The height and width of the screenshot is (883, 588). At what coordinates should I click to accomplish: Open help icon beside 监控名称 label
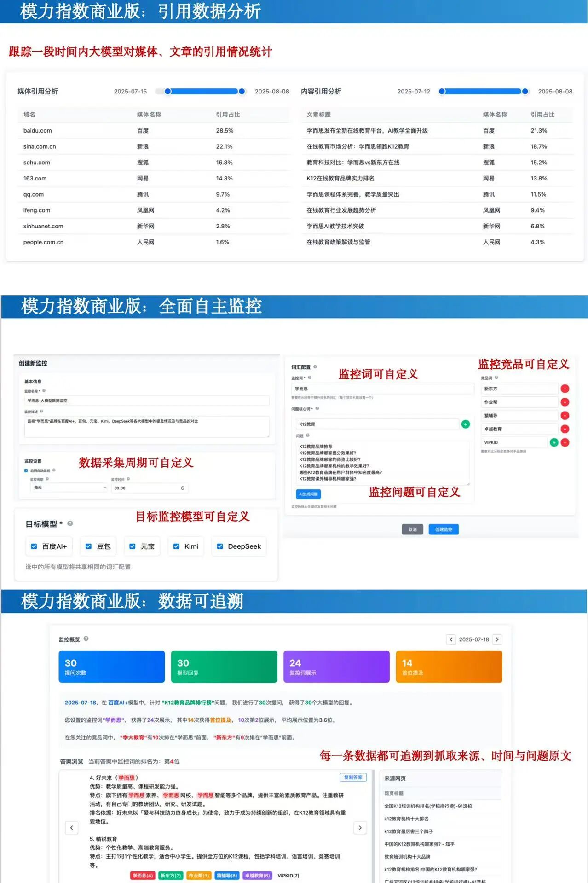tap(44, 390)
